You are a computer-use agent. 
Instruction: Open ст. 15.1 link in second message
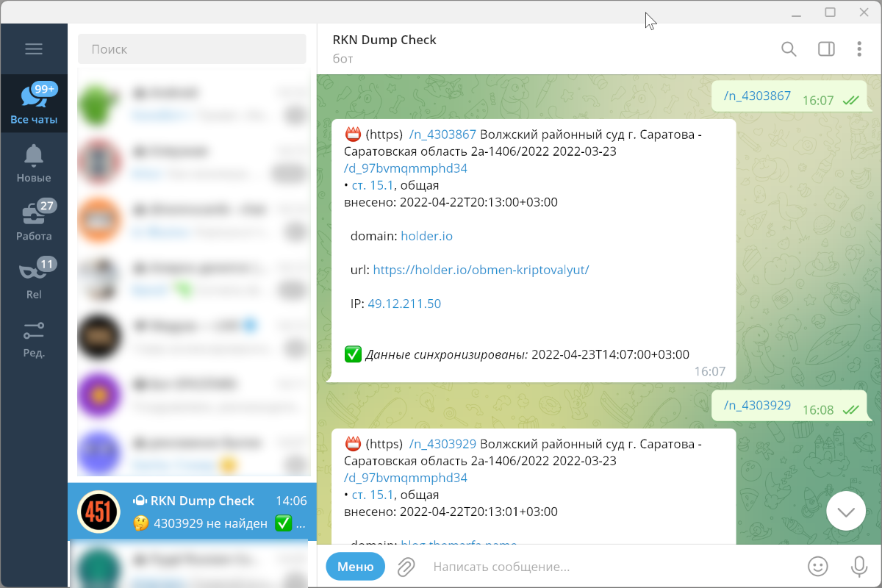point(373,495)
